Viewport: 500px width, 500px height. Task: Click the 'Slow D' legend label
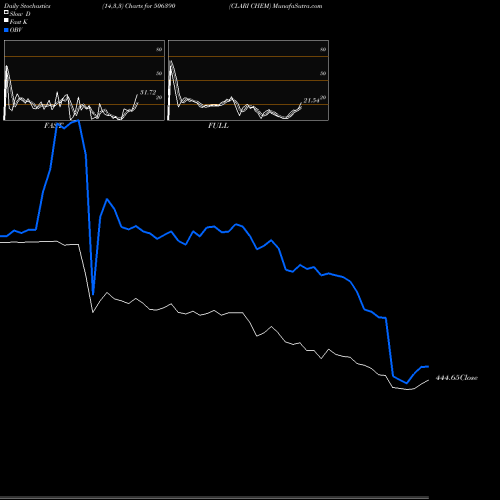point(20,14)
